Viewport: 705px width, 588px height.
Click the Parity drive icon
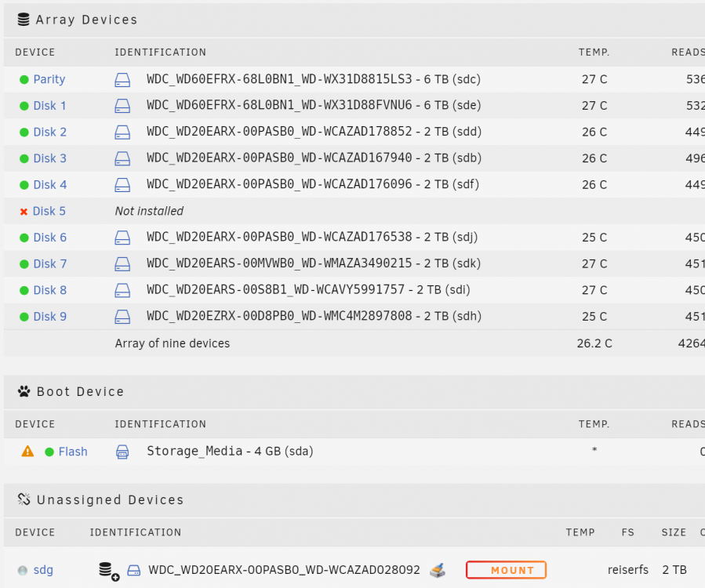pos(122,79)
